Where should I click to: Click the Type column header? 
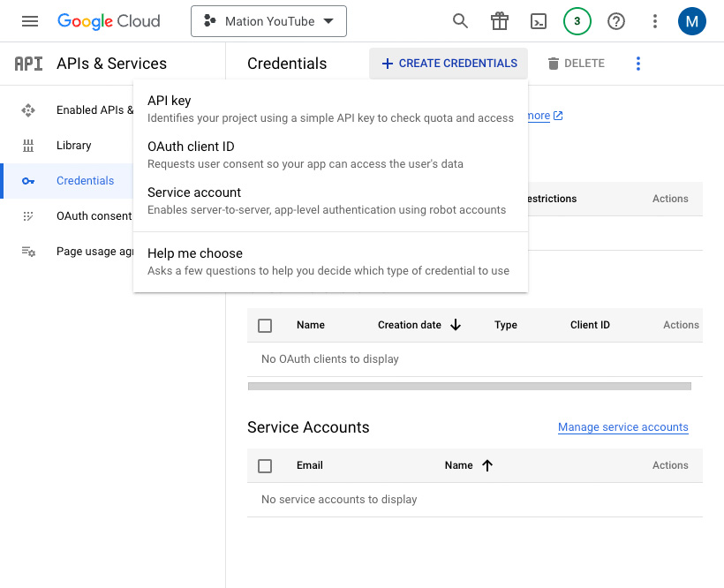[x=506, y=325]
